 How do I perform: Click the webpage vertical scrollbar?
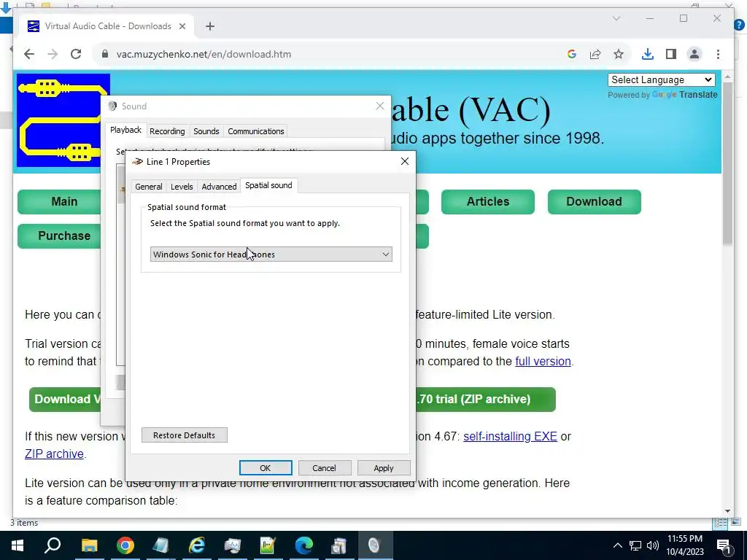pos(727,163)
